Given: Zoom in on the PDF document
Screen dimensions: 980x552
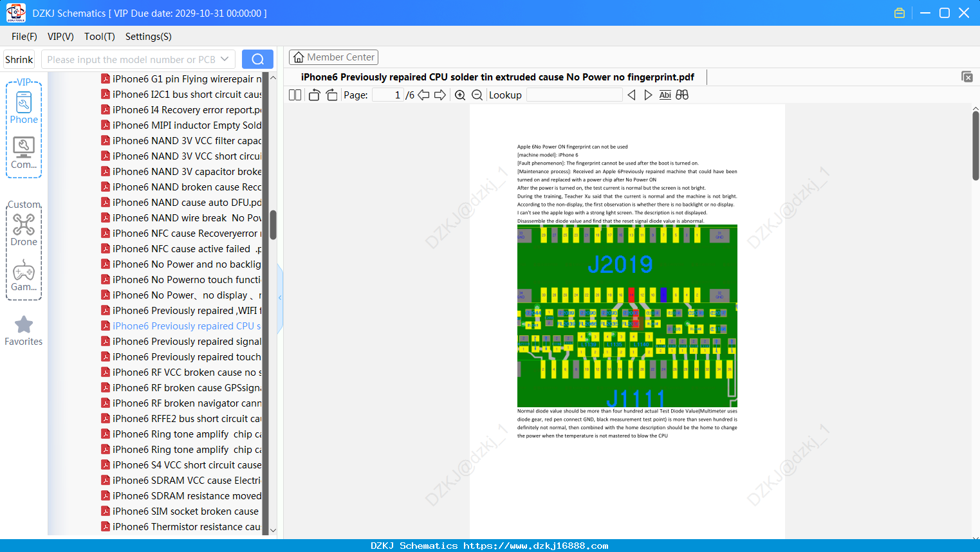Looking at the screenshot, I should pyautogui.click(x=460, y=95).
